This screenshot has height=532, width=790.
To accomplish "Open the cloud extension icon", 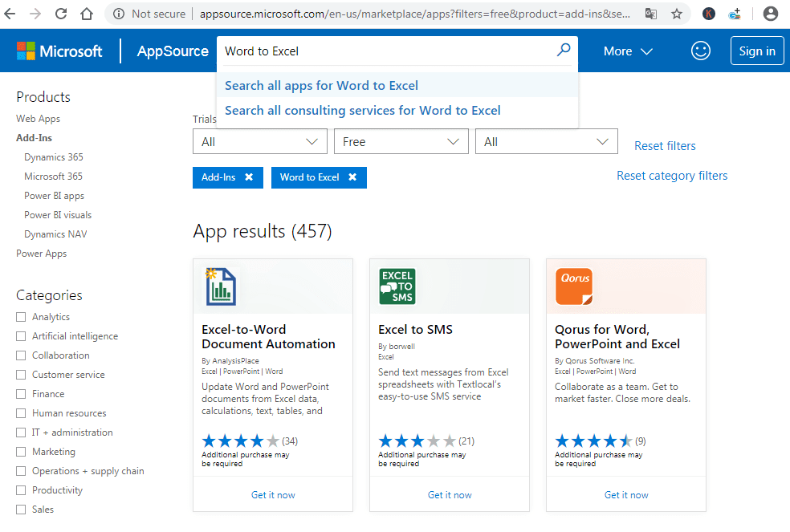I will coord(735,14).
